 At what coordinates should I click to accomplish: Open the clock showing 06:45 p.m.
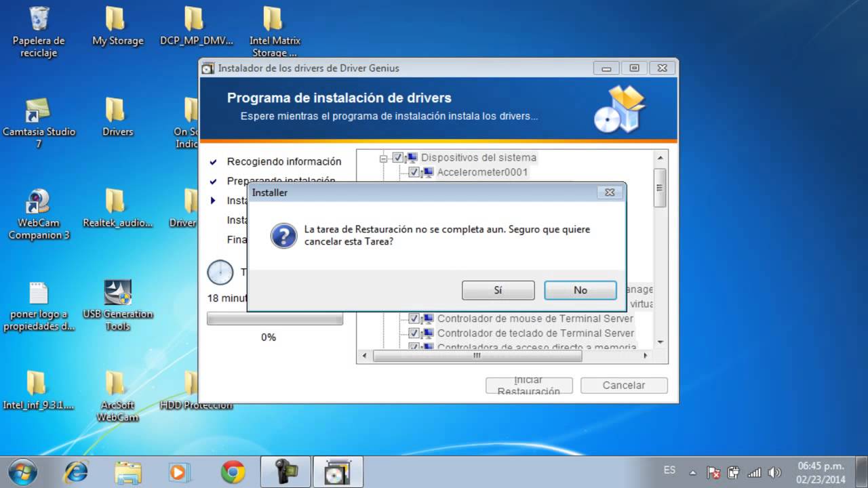(x=821, y=472)
